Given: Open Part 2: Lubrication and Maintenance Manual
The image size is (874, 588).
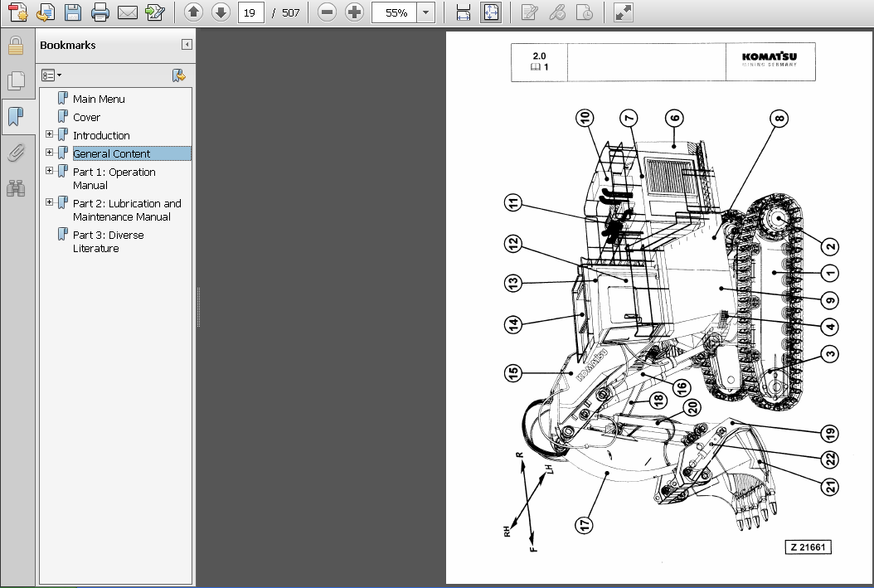Looking at the screenshot, I should [127, 210].
